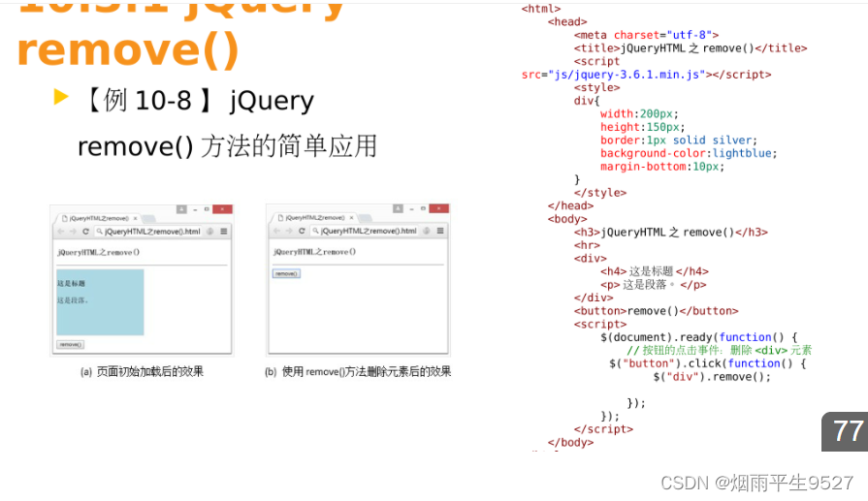
Task: Click reload icon in browser screenshot (a)
Action: click(x=85, y=232)
